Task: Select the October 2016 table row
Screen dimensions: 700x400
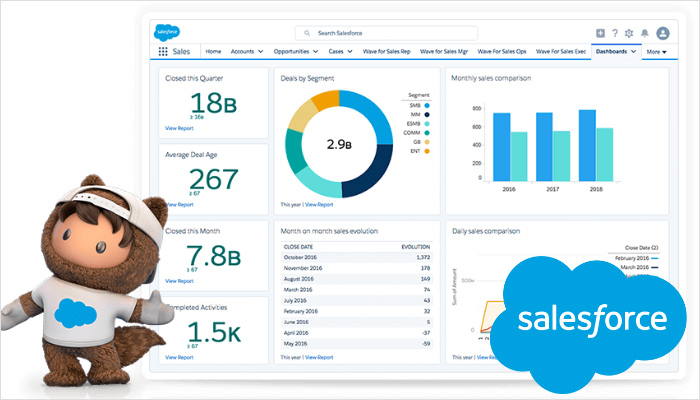Action: (357, 257)
